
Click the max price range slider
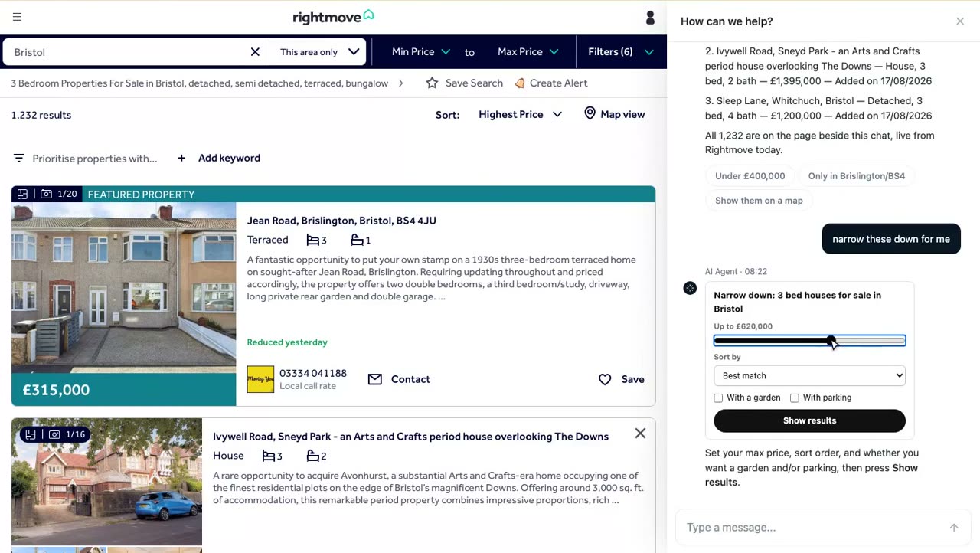tap(809, 341)
